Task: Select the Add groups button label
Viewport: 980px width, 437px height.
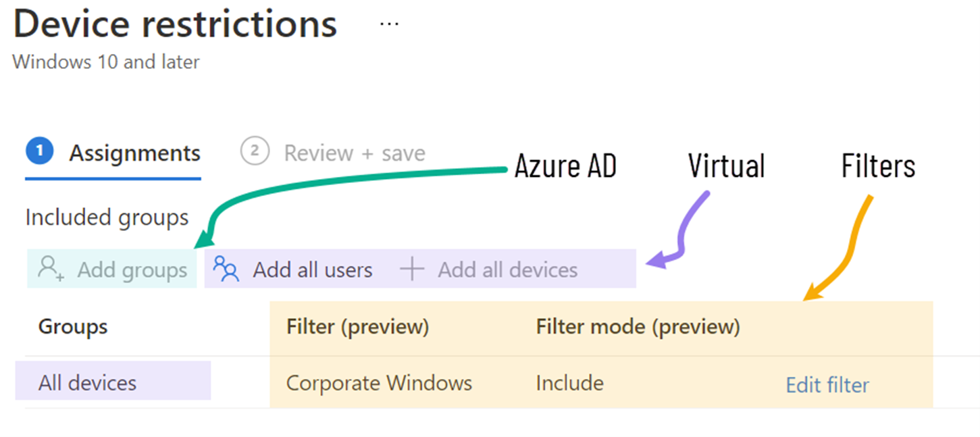Action: coord(132,269)
